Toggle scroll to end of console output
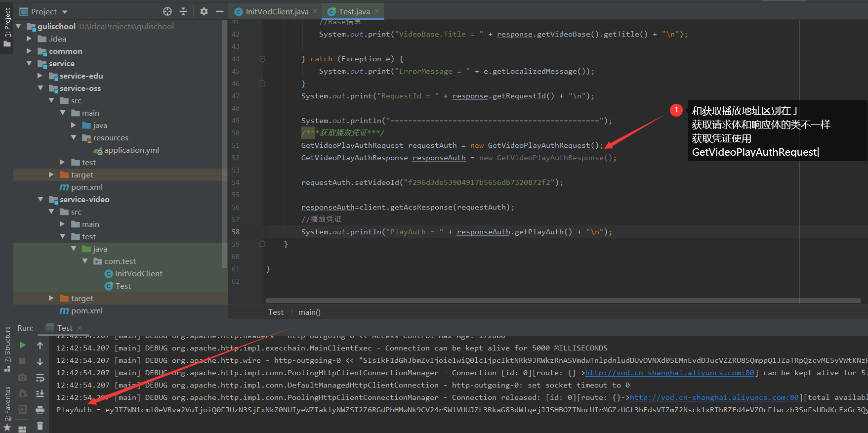 [x=40, y=393]
